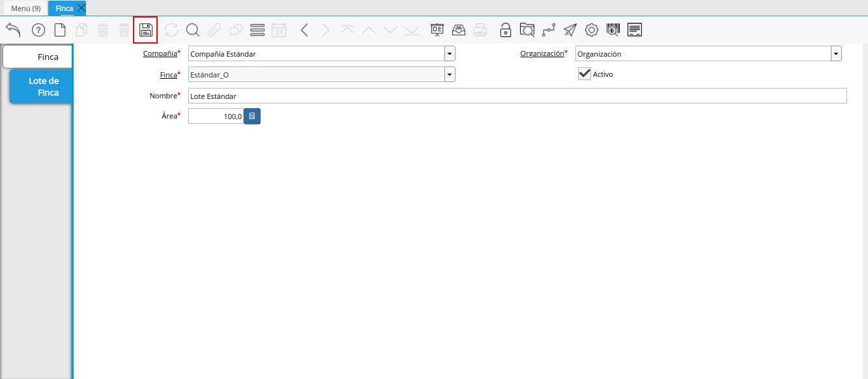Save the record with the floppy disk icon
868x379 pixels.
(x=146, y=29)
